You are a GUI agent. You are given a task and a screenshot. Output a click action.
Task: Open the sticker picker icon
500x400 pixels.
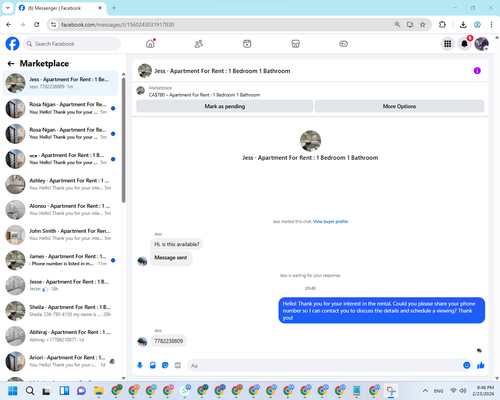pos(165,365)
